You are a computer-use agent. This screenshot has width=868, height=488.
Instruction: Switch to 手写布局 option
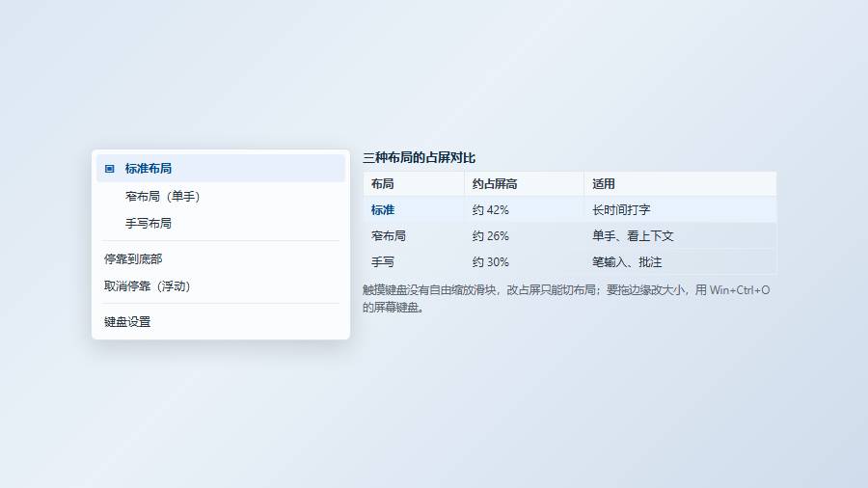tap(221, 224)
